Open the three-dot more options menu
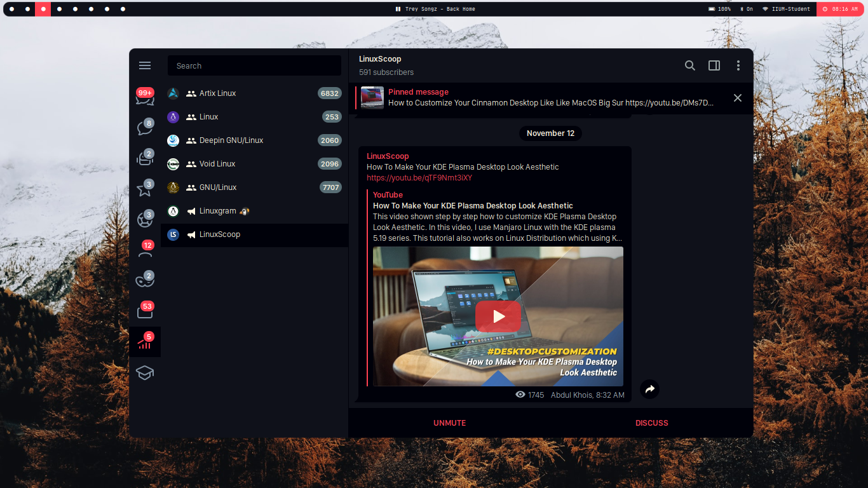 pos(738,65)
